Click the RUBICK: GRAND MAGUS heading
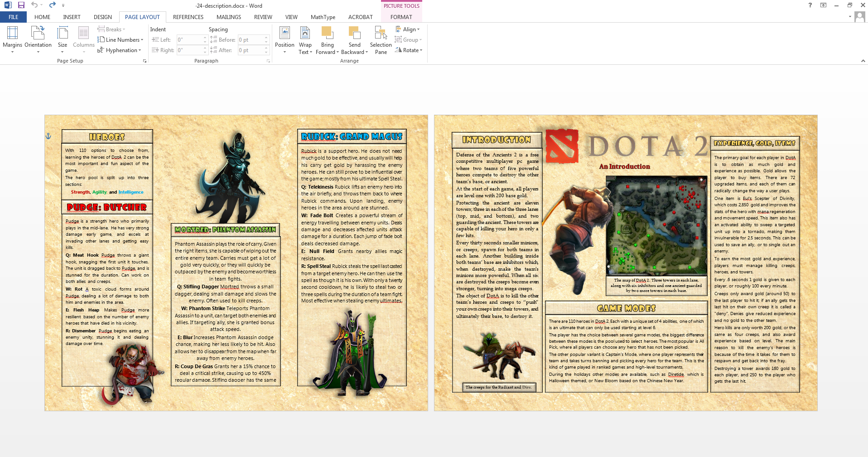This screenshot has height=457, width=868. pos(352,136)
